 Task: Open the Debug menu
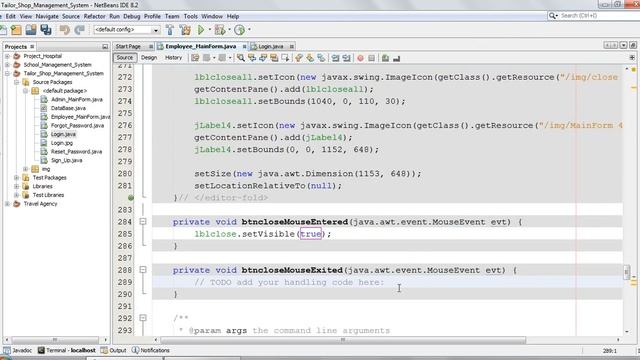(x=131, y=16)
